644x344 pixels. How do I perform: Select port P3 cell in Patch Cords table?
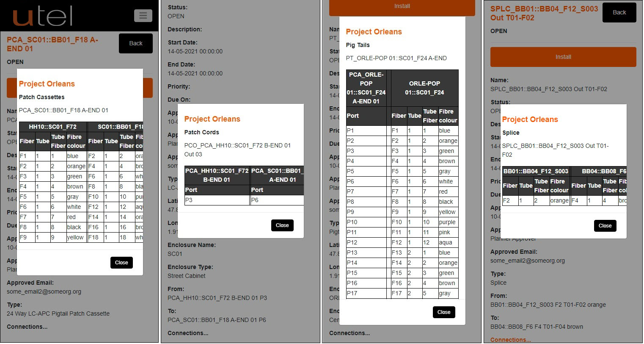point(217,200)
